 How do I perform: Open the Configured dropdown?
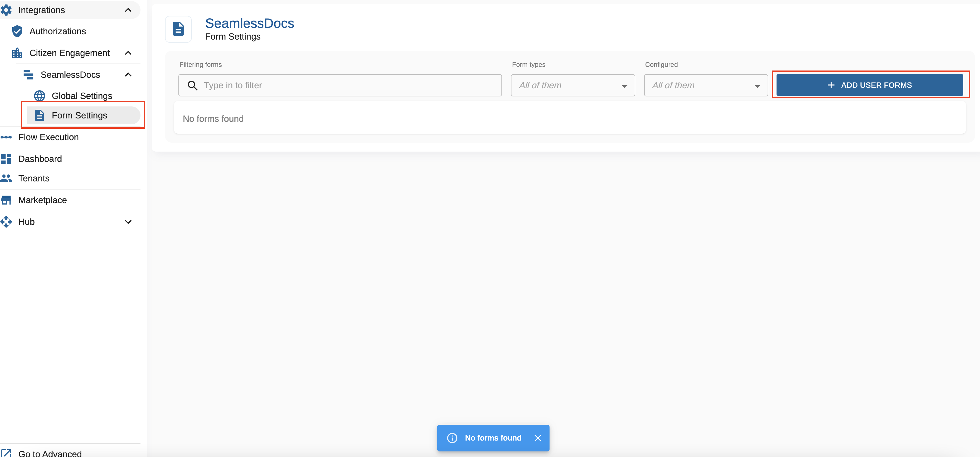tap(706, 86)
